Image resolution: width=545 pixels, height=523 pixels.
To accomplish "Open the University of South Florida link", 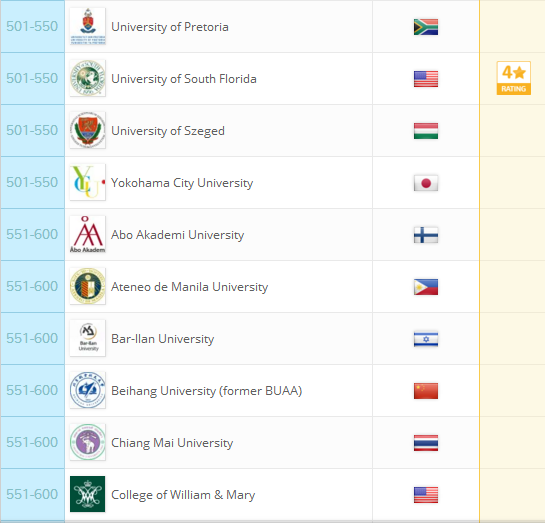I will 184,79.
